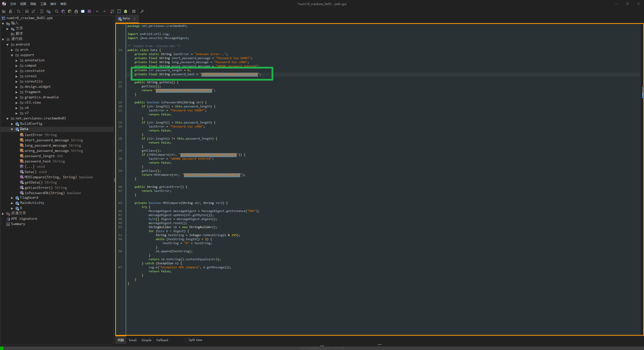Open the 帮助 menu
Screen dimensions: 644x350
63,4
